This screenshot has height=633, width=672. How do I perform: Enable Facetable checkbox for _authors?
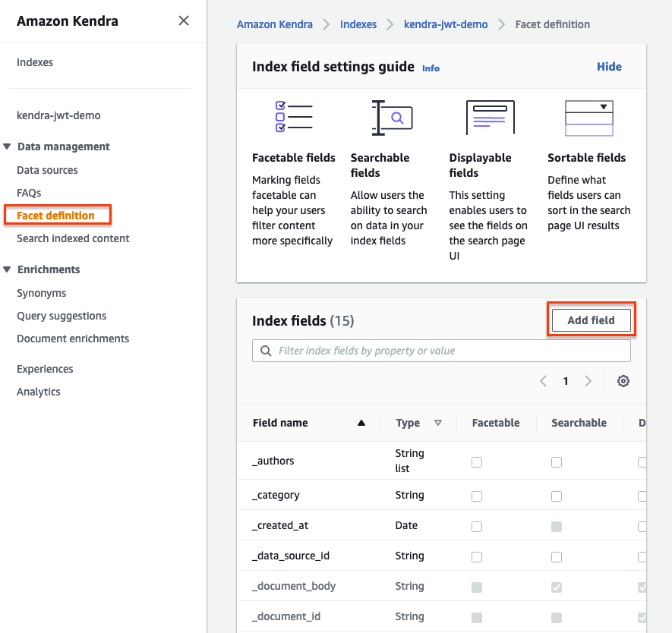(x=477, y=461)
